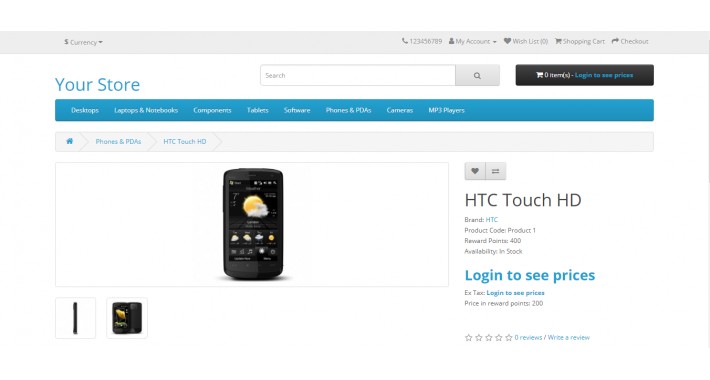710x380 pixels.
Task: Click the Write a review link
Action: pyautogui.click(x=569, y=337)
